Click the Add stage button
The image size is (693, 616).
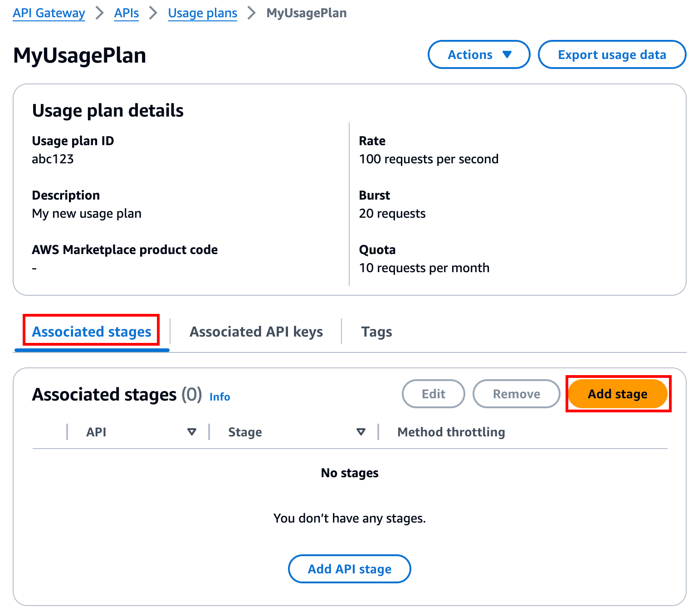(x=618, y=394)
